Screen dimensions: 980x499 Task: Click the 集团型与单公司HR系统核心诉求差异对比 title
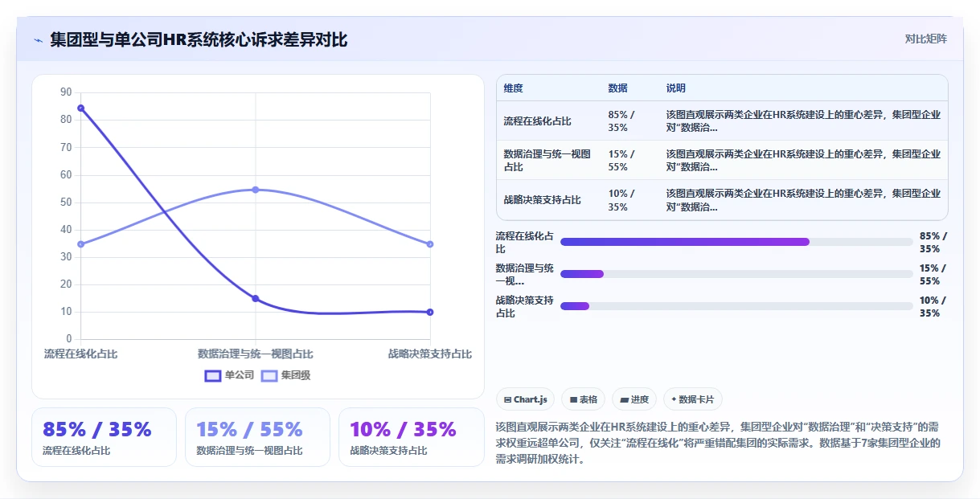pyautogui.click(x=199, y=39)
